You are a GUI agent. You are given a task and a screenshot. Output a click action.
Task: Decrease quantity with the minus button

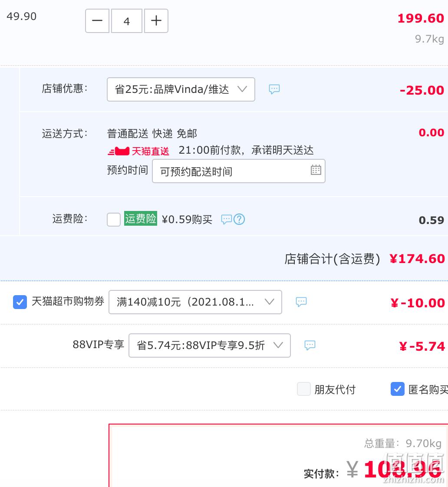97,21
